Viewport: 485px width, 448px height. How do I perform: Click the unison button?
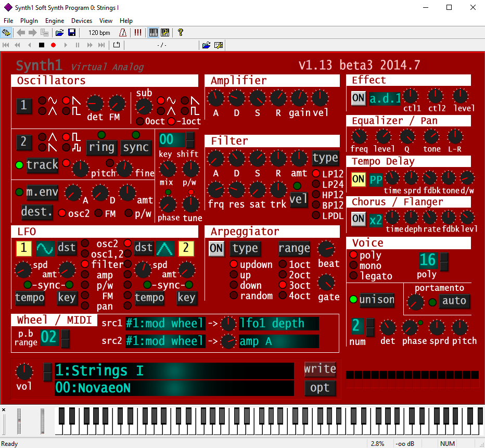click(377, 300)
